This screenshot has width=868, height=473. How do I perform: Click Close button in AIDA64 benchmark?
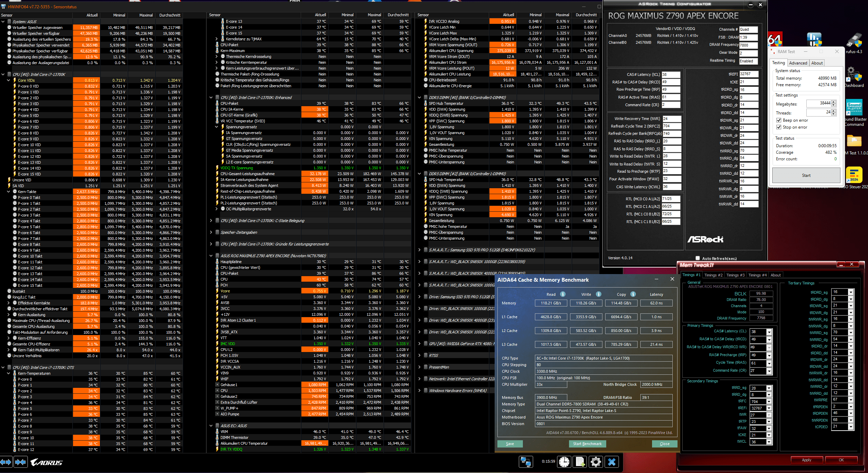pos(664,444)
